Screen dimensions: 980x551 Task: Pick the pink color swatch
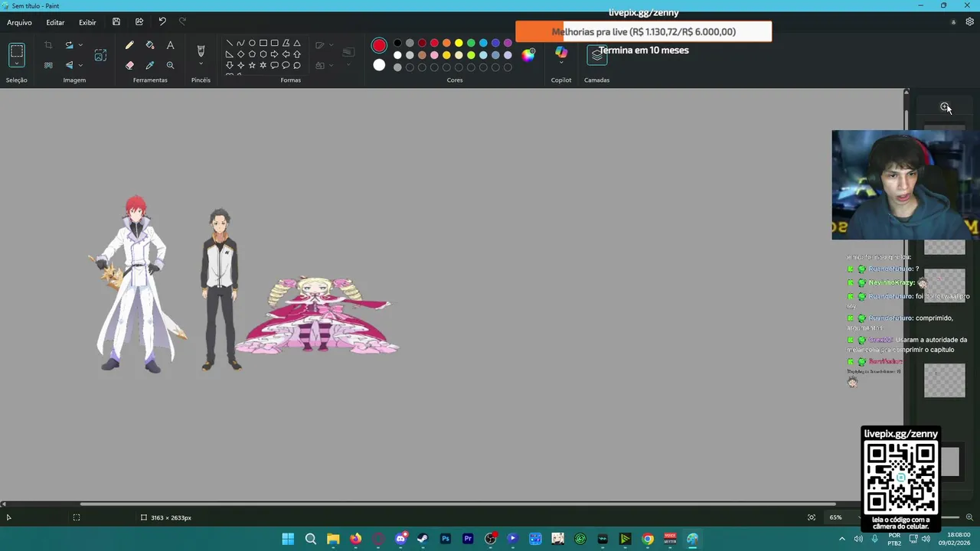click(434, 55)
